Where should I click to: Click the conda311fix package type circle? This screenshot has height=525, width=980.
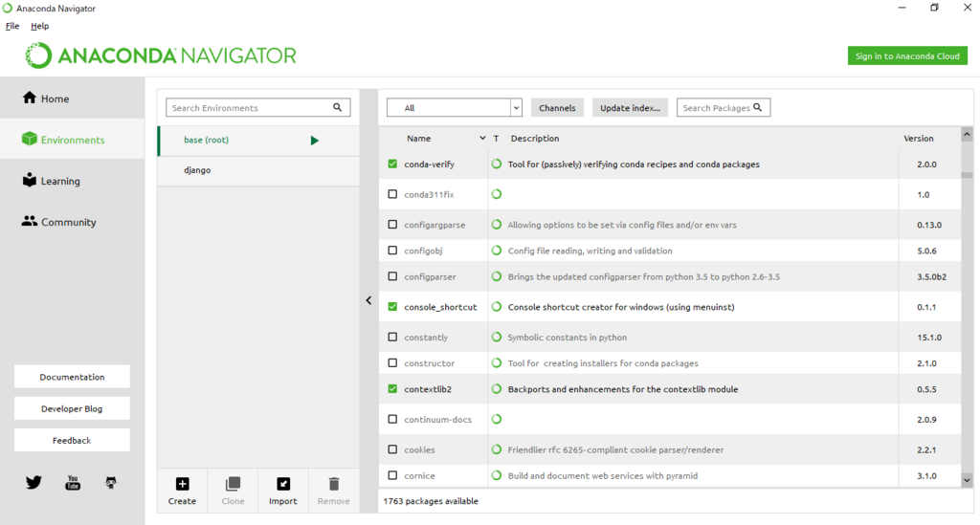point(497,194)
